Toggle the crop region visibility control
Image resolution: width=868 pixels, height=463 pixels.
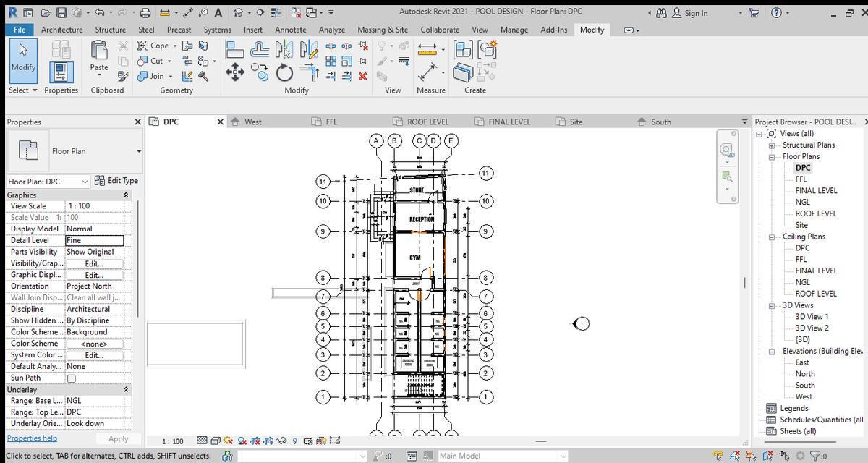point(268,441)
